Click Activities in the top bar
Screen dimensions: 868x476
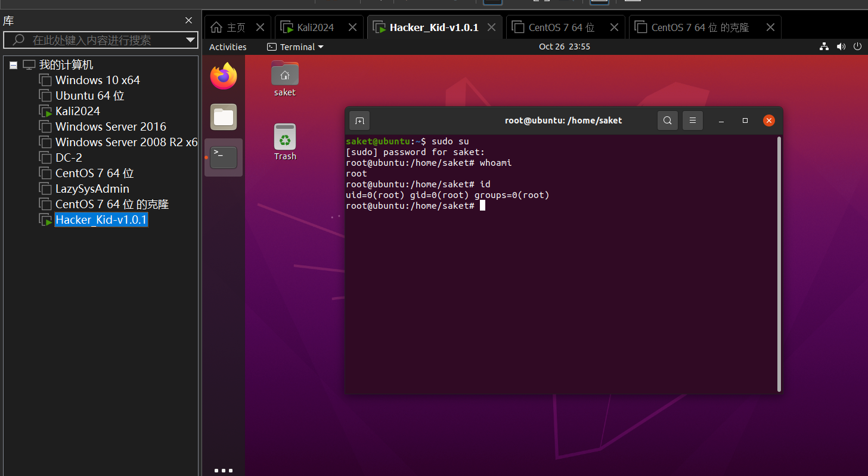point(228,47)
